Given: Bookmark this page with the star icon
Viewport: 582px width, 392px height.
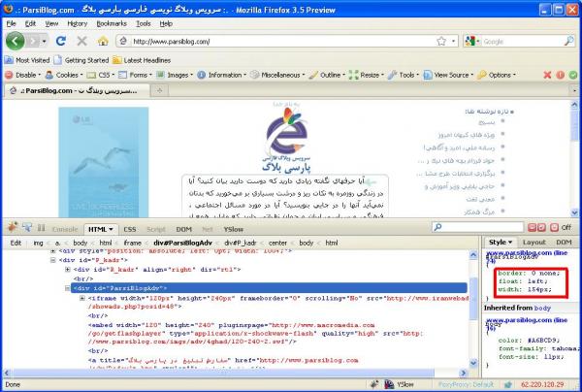Looking at the screenshot, I should pos(441,41).
